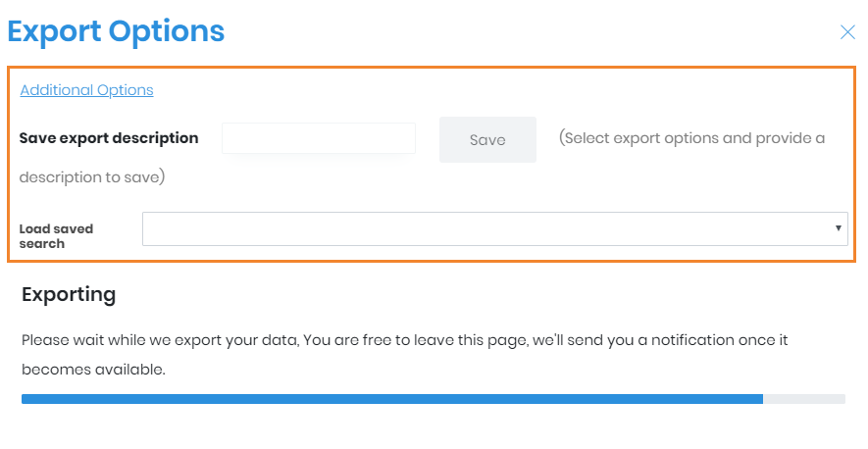
Task: Close the Export Options dialog
Action: point(847,32)
